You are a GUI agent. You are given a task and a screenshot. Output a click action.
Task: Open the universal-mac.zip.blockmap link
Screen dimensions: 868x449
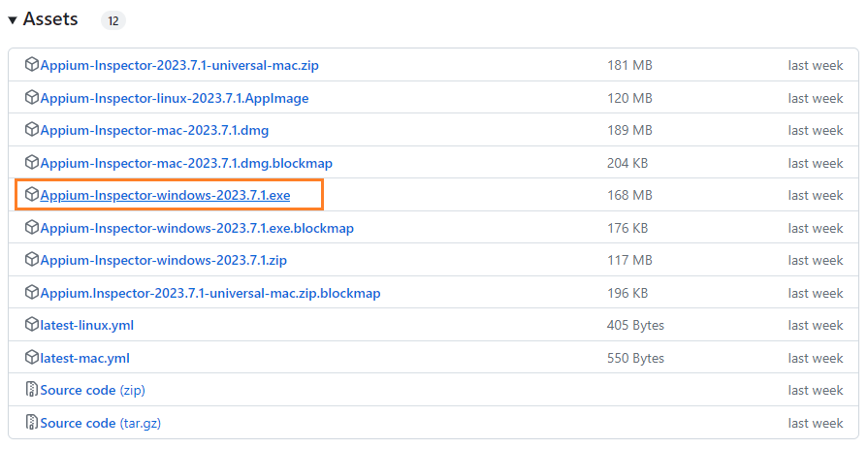[210, 294]
